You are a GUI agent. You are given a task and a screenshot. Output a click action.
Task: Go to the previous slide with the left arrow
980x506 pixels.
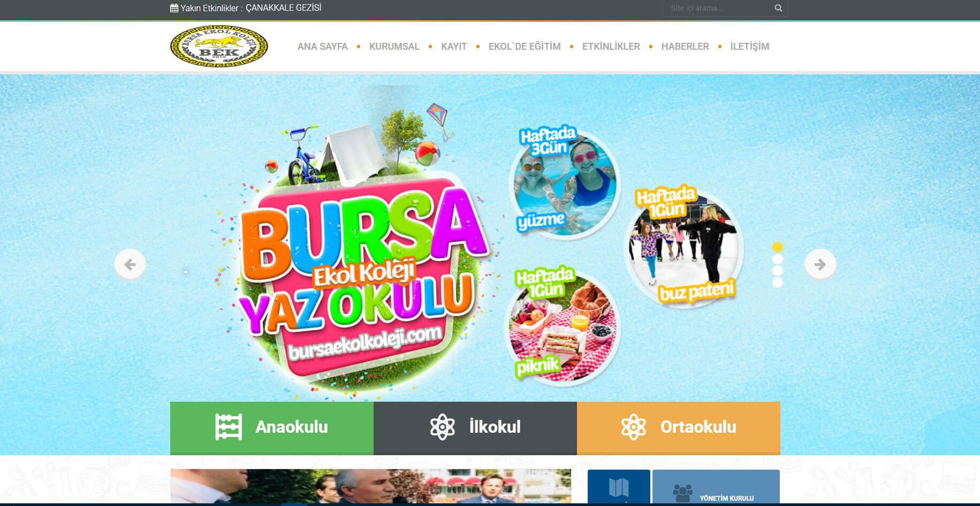(130, 264)
